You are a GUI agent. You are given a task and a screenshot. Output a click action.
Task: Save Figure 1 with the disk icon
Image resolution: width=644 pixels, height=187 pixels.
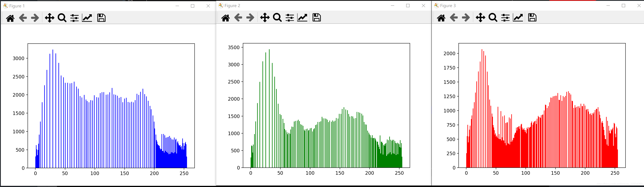click(x=101, y=18)
